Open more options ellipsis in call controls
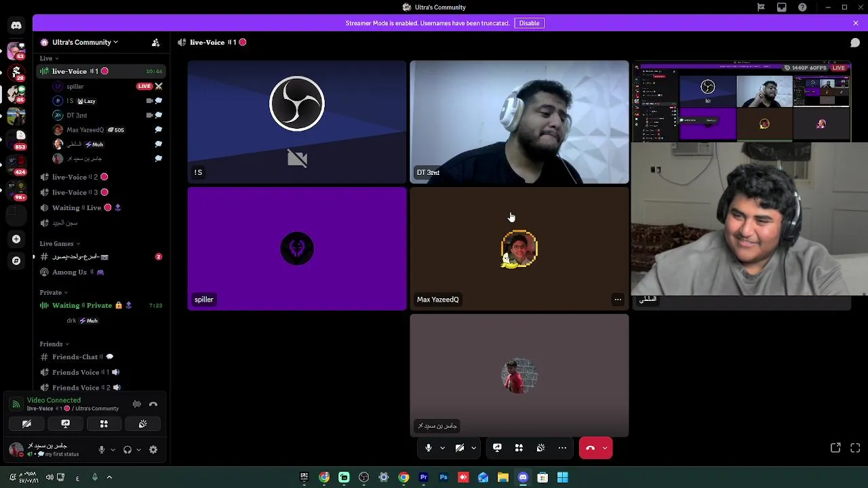868x488 pixels. (x=562, y=447)
